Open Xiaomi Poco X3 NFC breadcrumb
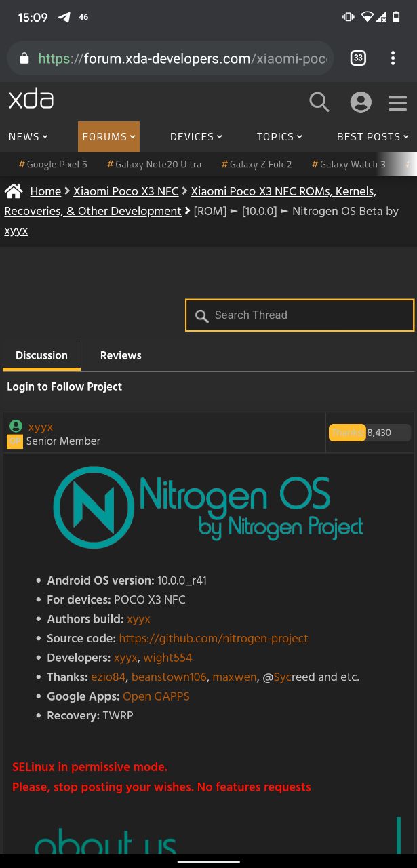The width and height of the screenshot is (417, 868). tap(126, 191)
